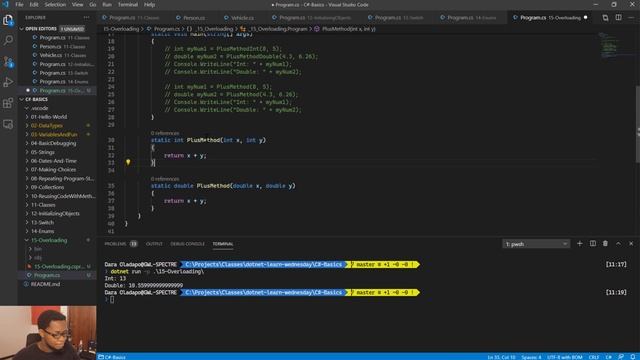Open the Terminal menu
This screenshot has width=640, height=360.
(128, 4)
